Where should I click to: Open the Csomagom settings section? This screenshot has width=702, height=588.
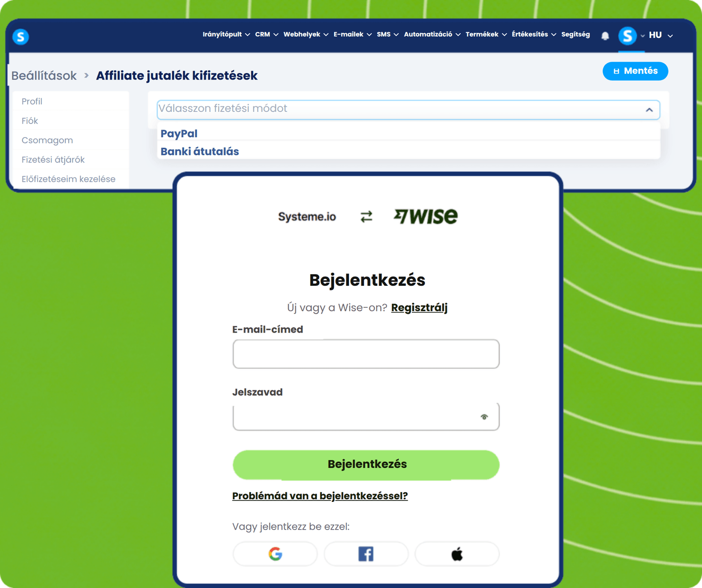pos(47,140)
